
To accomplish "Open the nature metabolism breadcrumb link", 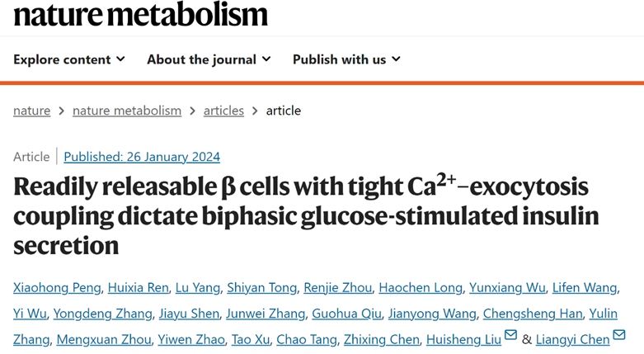I will pyautogui.click(x=127, y=111).
